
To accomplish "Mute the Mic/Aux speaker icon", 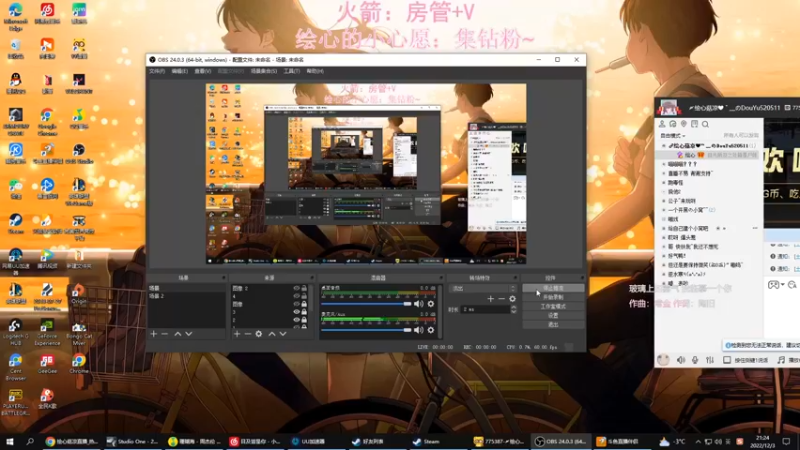I will (418, 330).
